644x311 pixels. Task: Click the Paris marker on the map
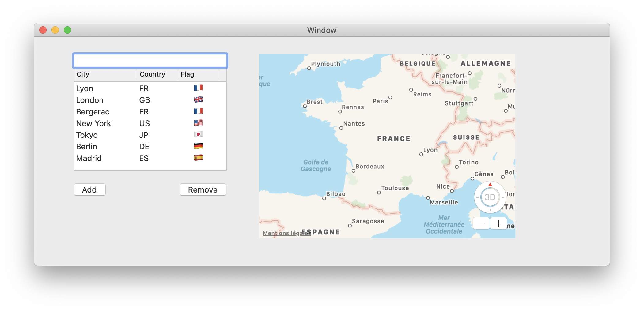[390, 97]
